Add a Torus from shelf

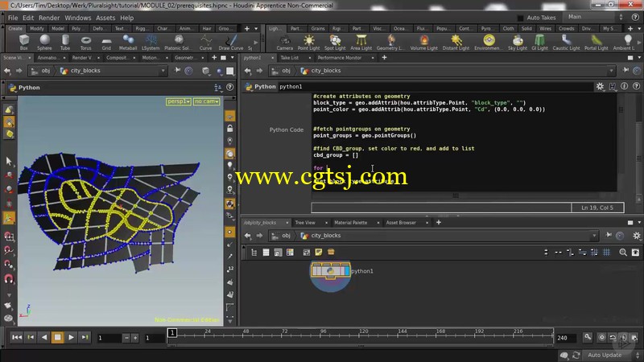pyautogui.click(x=86, y=43)
